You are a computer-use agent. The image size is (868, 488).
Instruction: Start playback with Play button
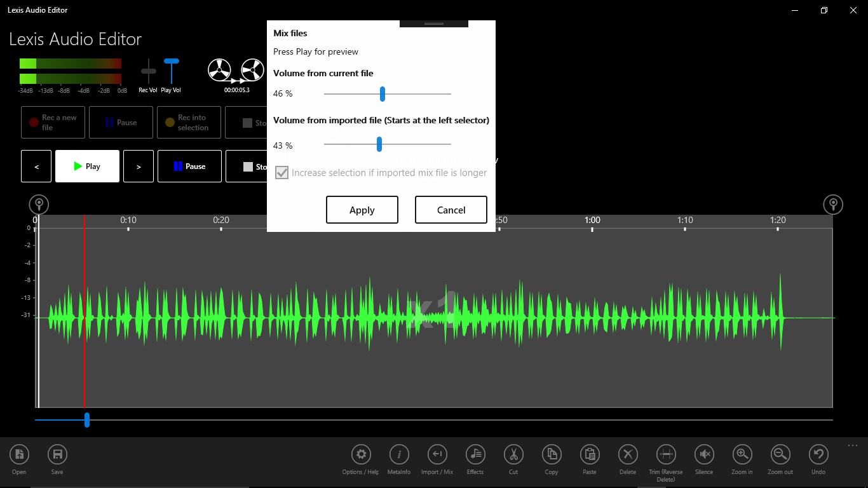(87, 166)
